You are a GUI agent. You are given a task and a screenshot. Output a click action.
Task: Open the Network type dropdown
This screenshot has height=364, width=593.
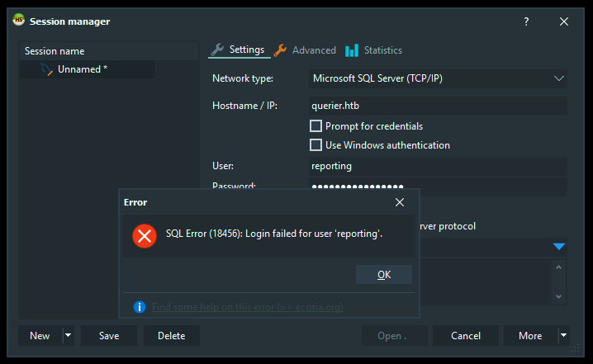558,78
